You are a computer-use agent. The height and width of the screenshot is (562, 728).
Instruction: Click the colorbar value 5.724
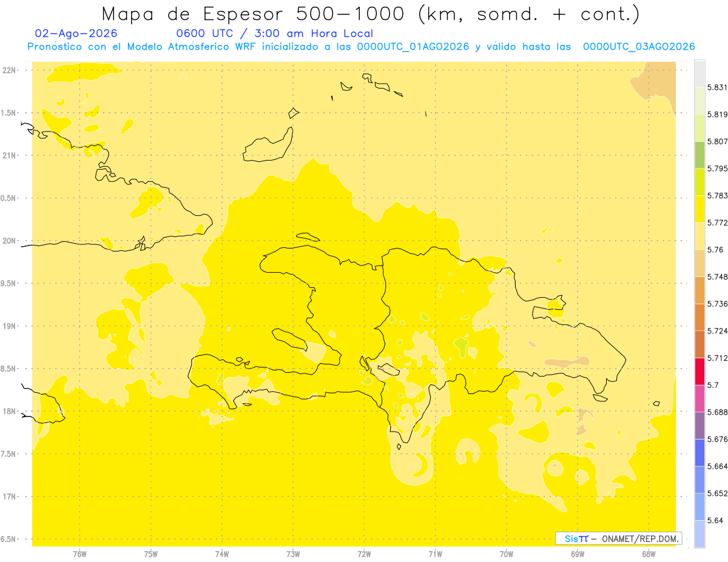click(x=717, y=331)
